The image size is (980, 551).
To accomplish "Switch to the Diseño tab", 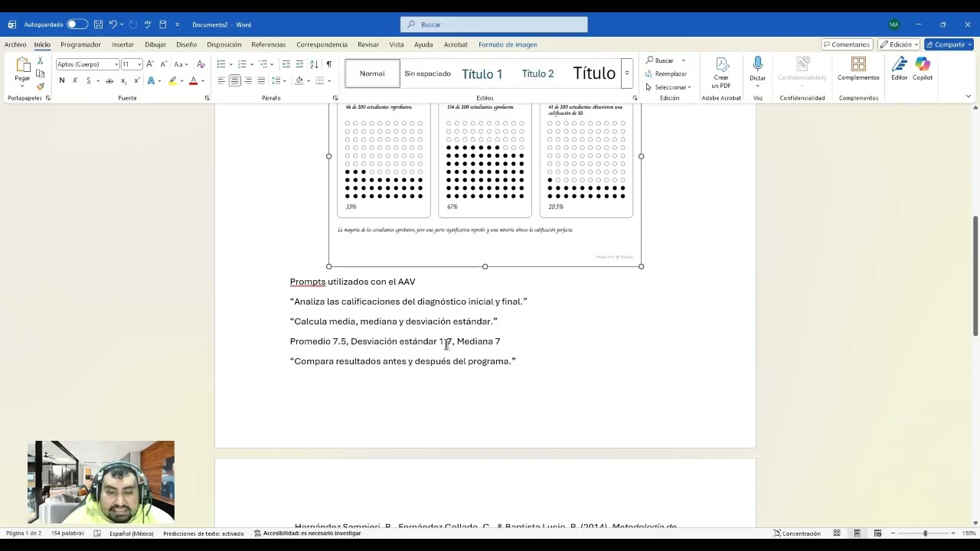I will pos(186,44).
